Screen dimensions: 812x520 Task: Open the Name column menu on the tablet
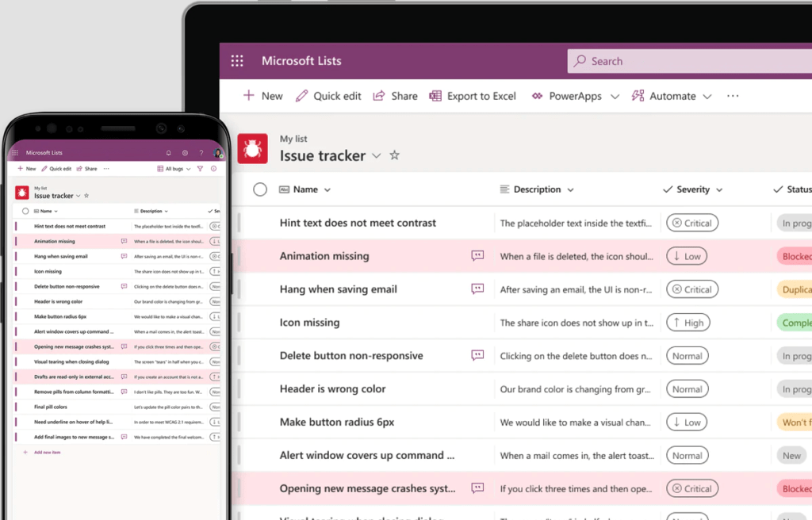point(327,190)
